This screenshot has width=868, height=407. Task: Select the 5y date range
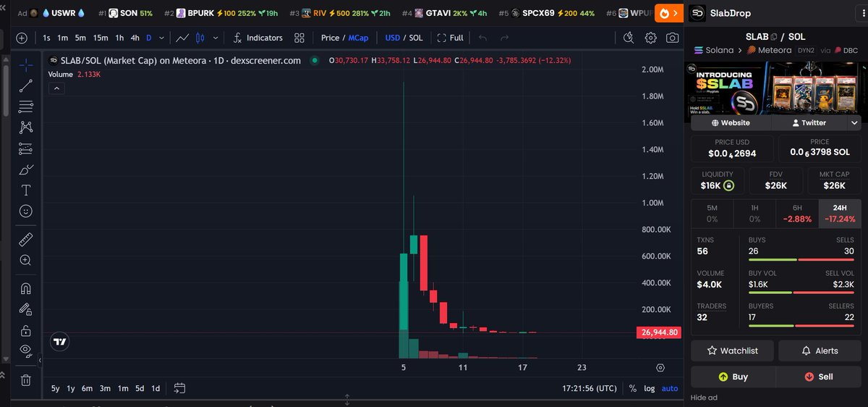tap(56, 388)
